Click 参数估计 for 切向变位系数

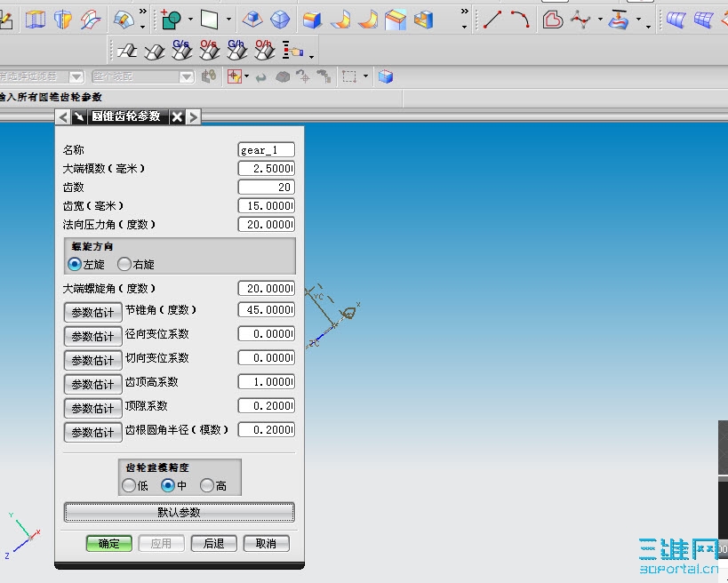pos(92,361)
